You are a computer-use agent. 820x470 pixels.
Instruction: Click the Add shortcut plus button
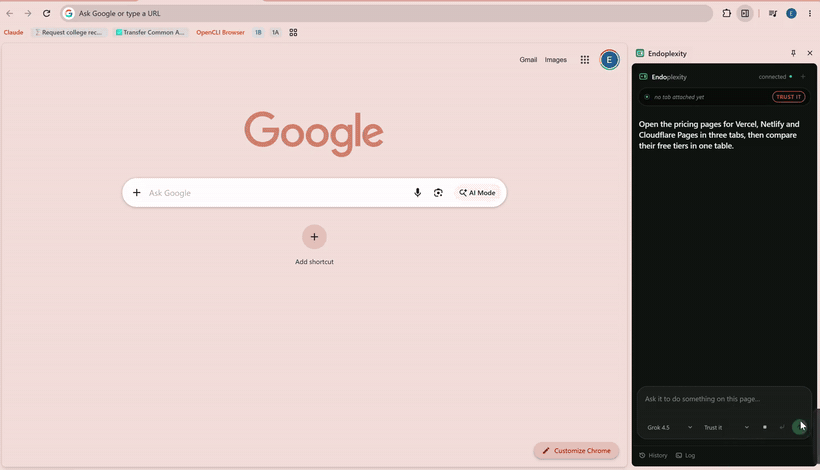pos(314,237)
